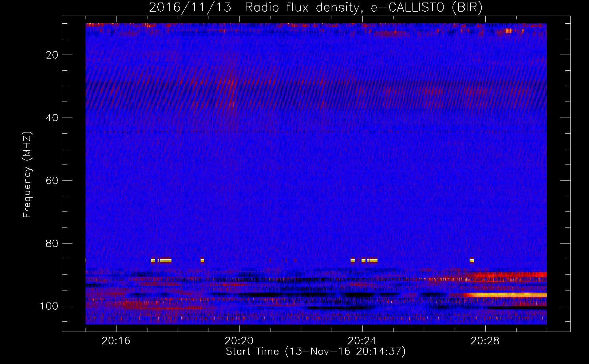Click the "20:16" time tick label

click(116, 341)
